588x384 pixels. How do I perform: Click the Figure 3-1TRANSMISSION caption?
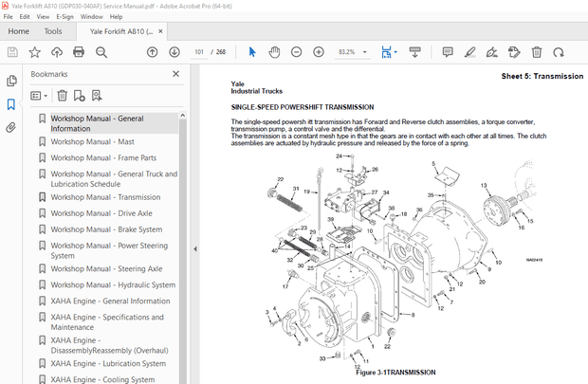[x=395, y=373]
